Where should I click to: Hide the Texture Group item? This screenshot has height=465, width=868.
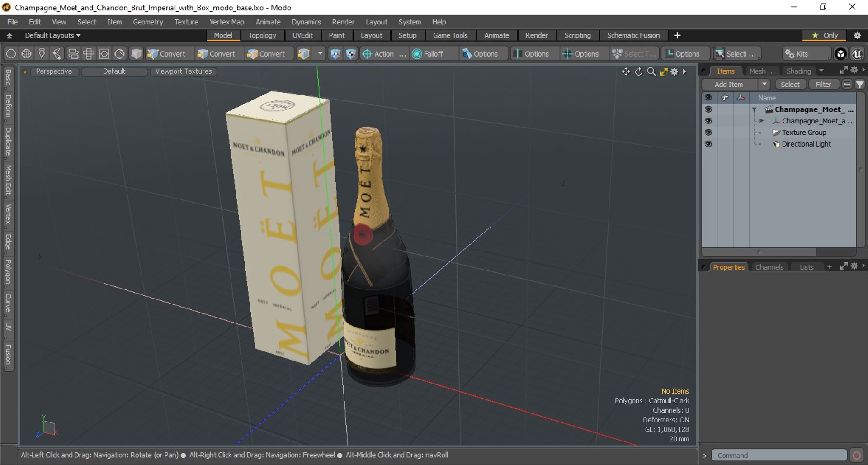708,133
